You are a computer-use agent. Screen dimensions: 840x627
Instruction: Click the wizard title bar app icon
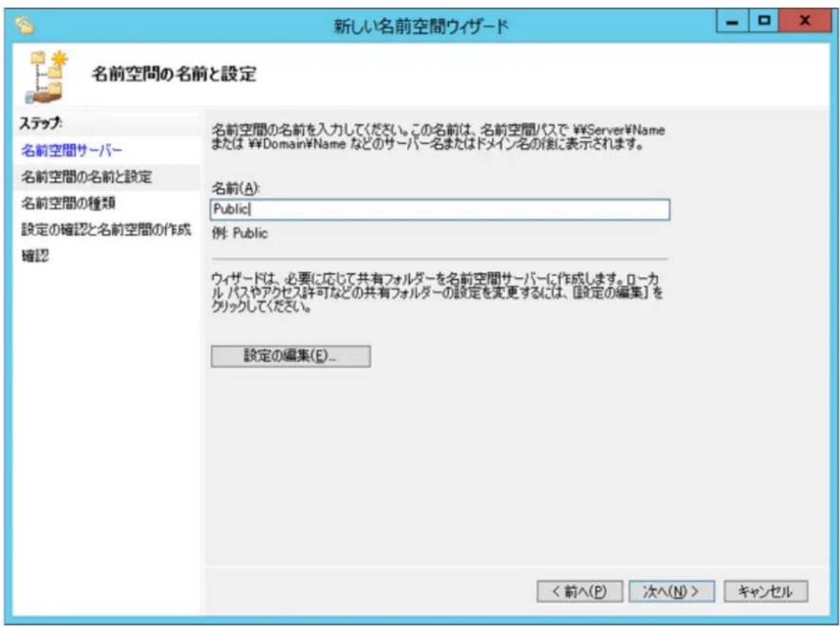(x=24, y=26)
